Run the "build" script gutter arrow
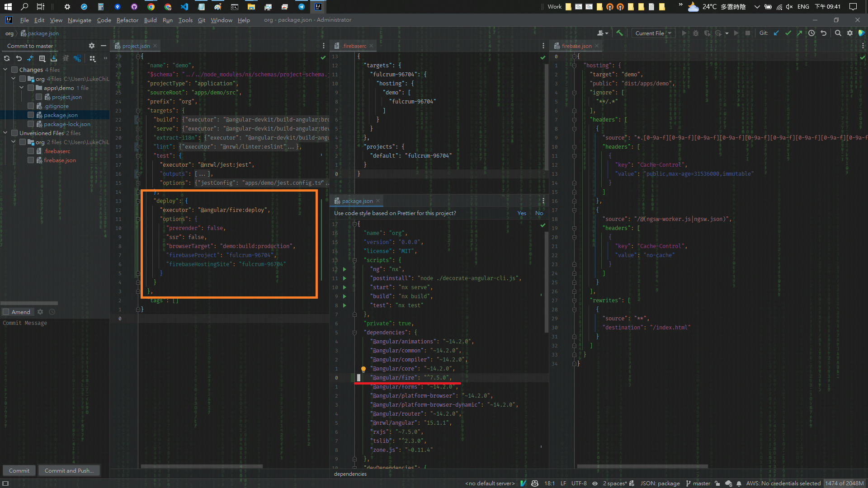The image size is (868, 488). click(x=344, y=296)
